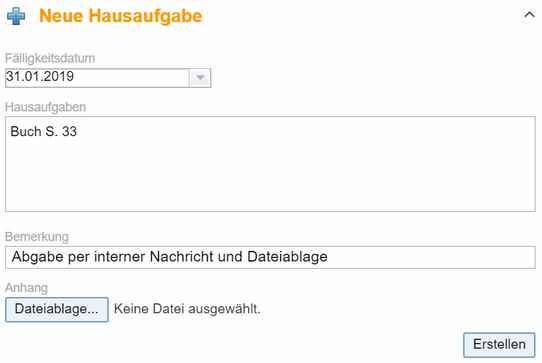Open the Fälligkeitsdatum date dropdown arrow
The height and width of the screenshot is (363, 542).
click(x=200, y=78)
